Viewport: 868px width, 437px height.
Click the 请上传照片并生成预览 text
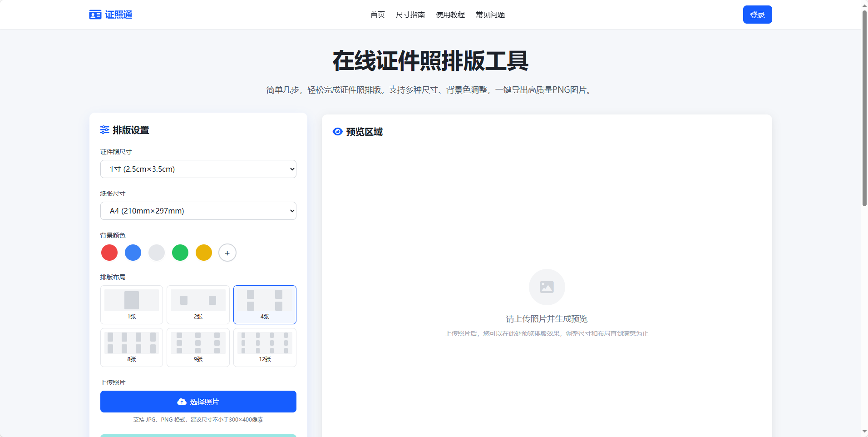click(x=547, y=319)
